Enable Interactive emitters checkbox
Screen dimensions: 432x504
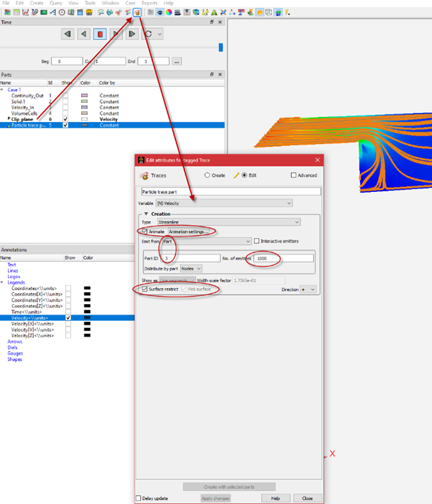tap(257, 241)
